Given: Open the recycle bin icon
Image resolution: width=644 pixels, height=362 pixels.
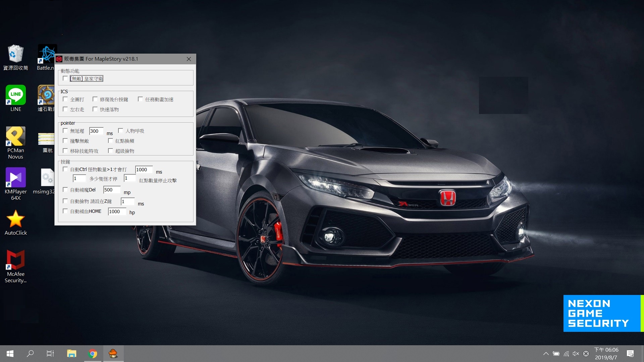Looking at the screenshot, I should (15, 54).
